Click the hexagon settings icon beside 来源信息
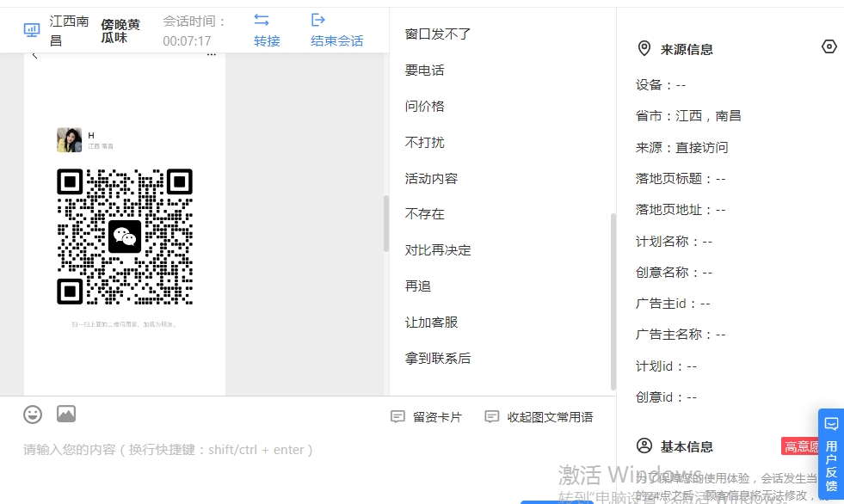844x504 pixels. tap(829, 46)
